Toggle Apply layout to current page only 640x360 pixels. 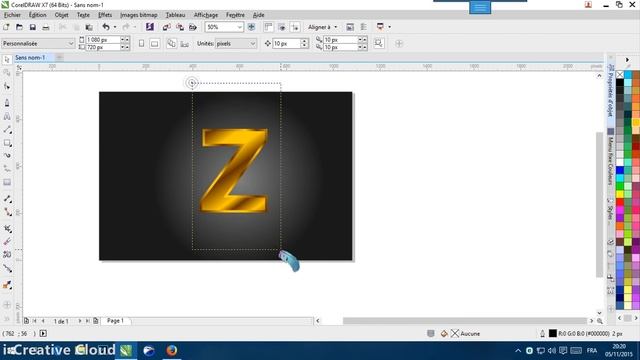pos(184,44)
